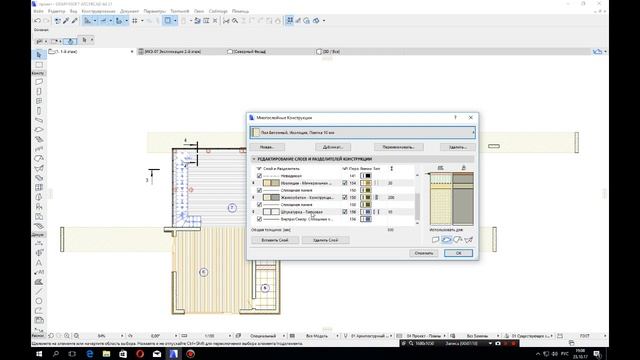Collapse the layers and separators editing section
640x360 pixels.
point(254,159)
